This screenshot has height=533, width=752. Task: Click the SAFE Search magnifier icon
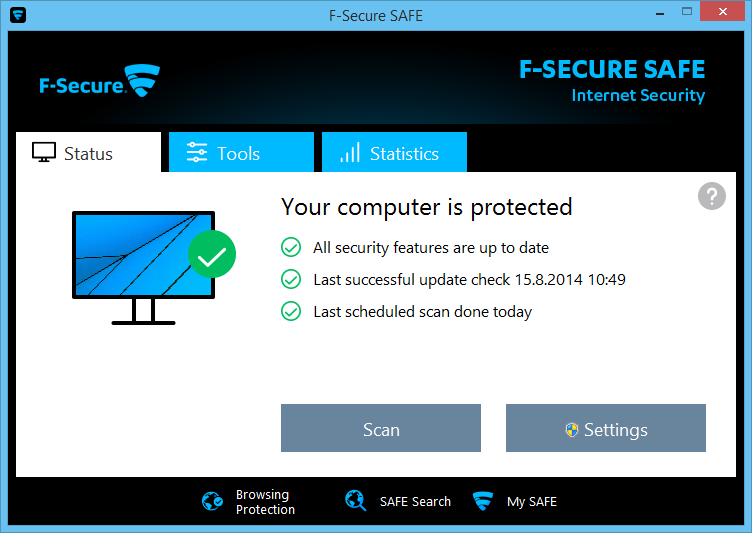(356, 501)
